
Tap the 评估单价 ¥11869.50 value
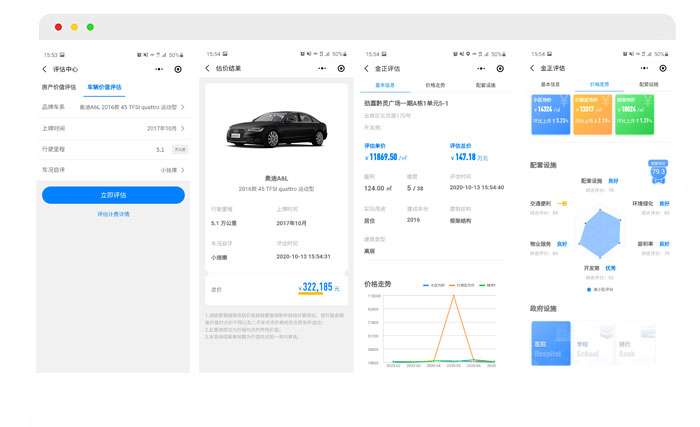click(386, 157)
